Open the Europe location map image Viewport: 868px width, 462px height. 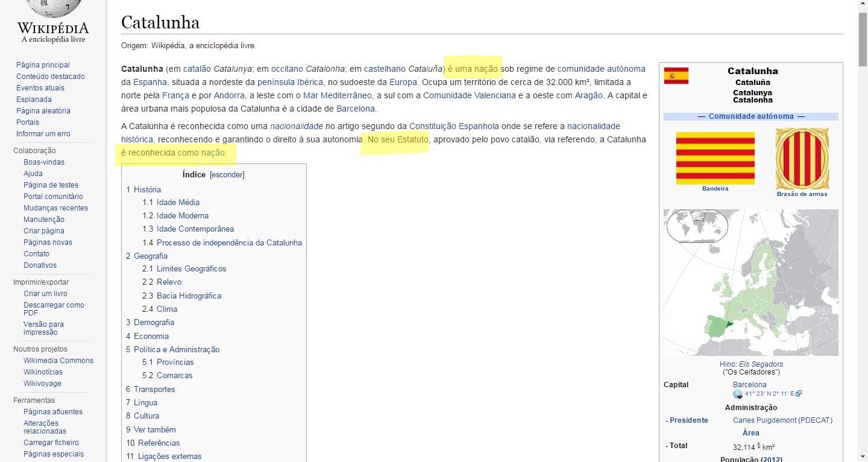[750, 282]
